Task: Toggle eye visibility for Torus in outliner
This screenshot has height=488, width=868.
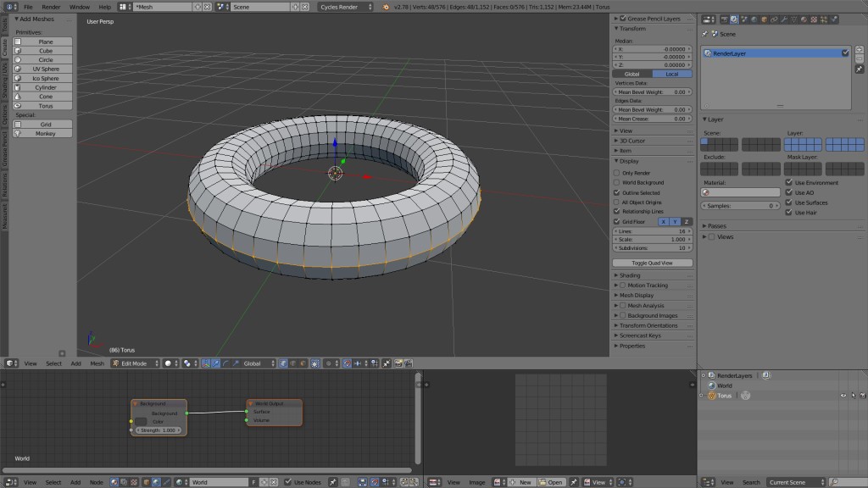Action: pyautogui.click(x=843, y=396)
